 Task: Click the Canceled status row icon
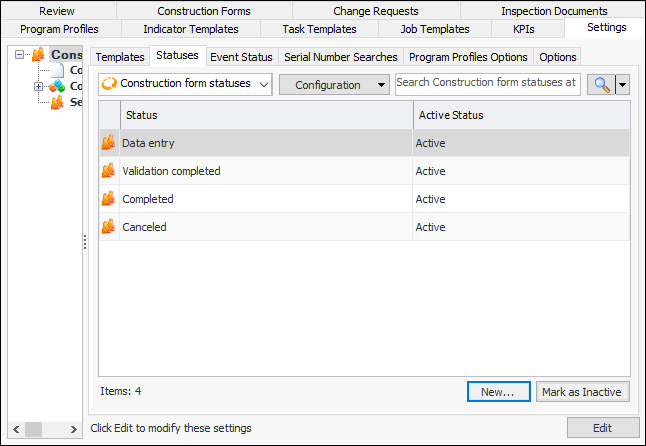pos(108,227)
